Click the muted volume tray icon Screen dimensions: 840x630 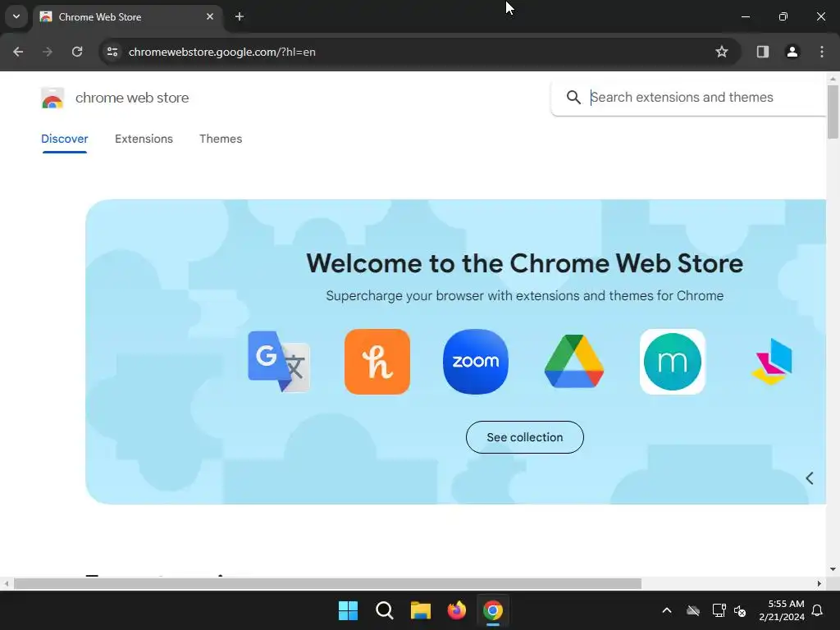click(741, 610)
